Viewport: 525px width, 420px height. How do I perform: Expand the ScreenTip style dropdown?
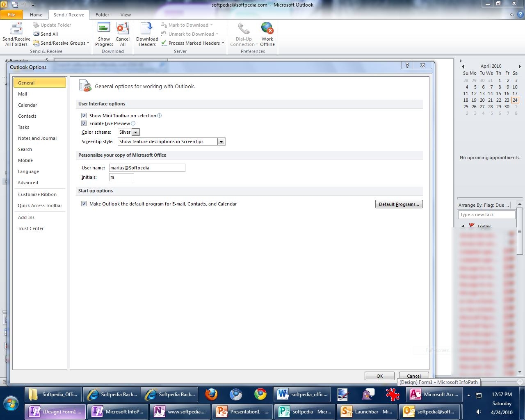pyautogui.click(x=221, y=142)
